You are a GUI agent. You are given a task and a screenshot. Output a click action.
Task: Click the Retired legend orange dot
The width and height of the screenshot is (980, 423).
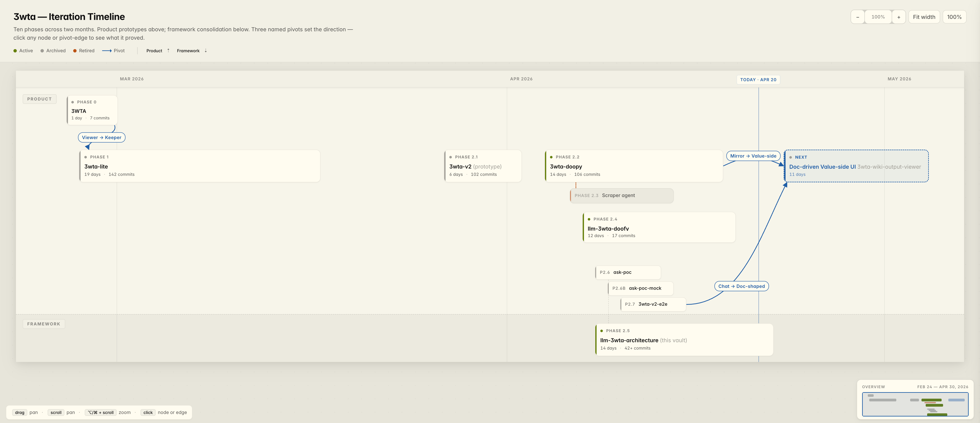(x=75, y=51)
